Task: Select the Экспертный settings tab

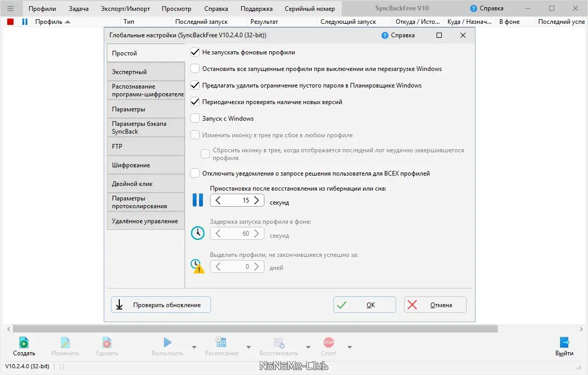Action: (146, 71)
